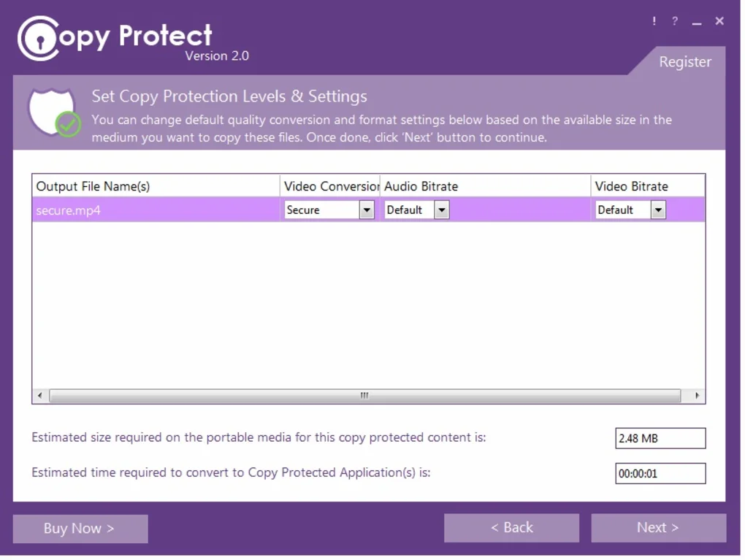Minimize the Copy Protect window

(697, 22)
